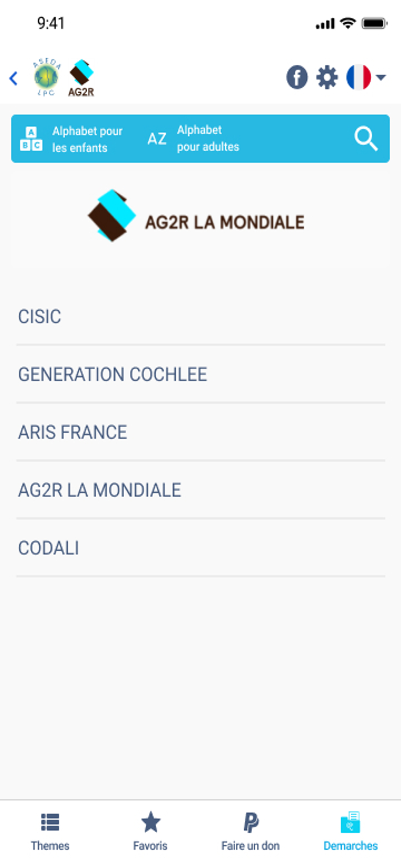Open the Faire un don PayPal tab
The image size is (401, 868).
[250, 831]
